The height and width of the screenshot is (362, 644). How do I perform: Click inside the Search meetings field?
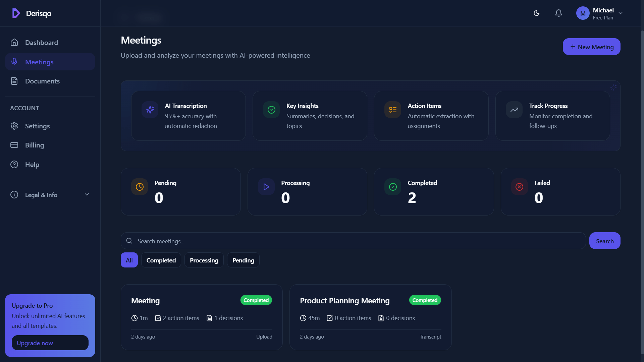[x=235, y=241]
